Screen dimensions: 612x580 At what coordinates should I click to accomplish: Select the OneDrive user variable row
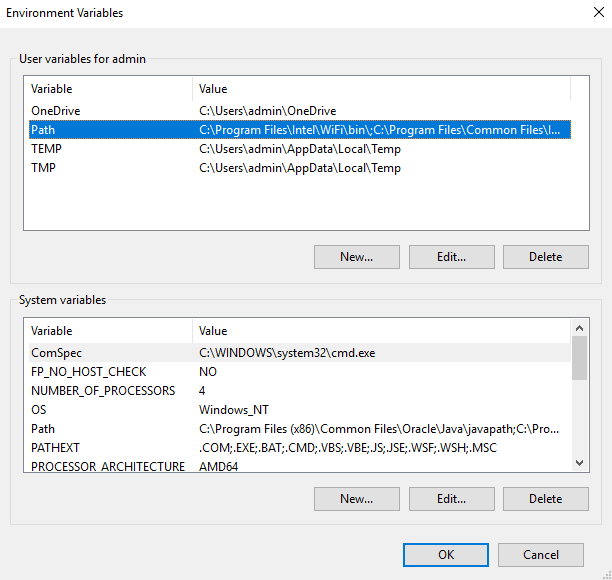56,111
